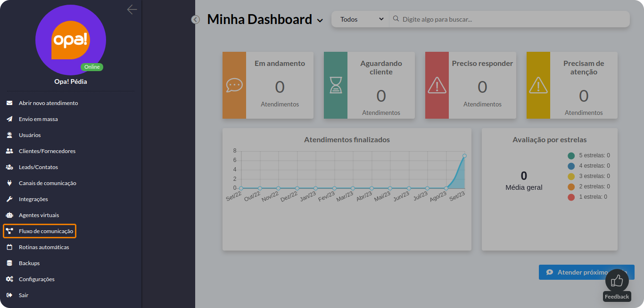Screen dimensions: 644x308
Task: Toggle the 3 estrelas legend swatch
Action: point(571,176)
